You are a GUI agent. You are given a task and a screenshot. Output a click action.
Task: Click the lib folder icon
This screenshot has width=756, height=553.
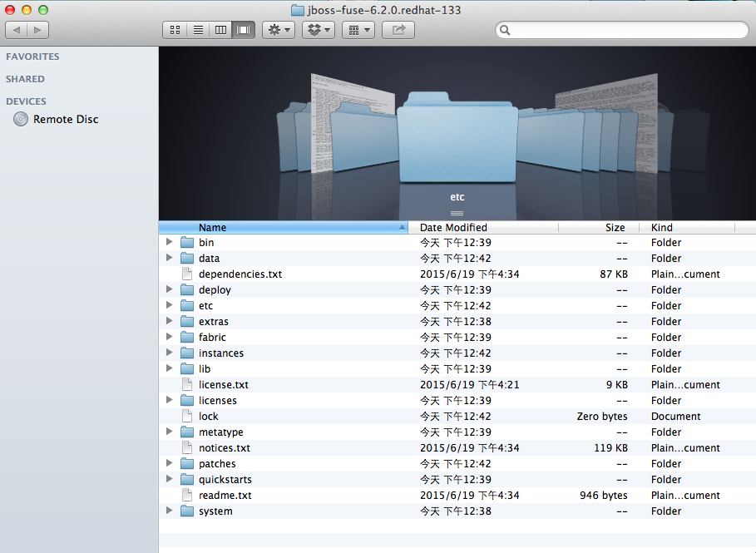tap(187, 369)
